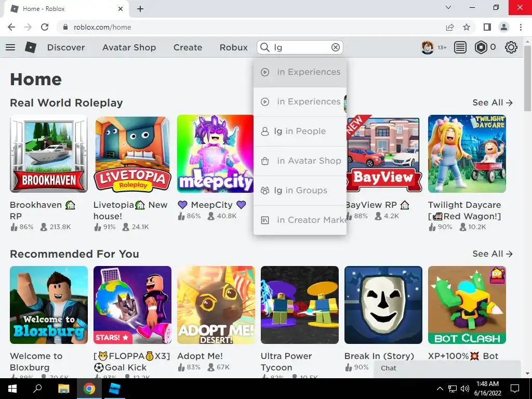
Task: Close the Home - Roblox tab
Action: (x=121, y=9)
